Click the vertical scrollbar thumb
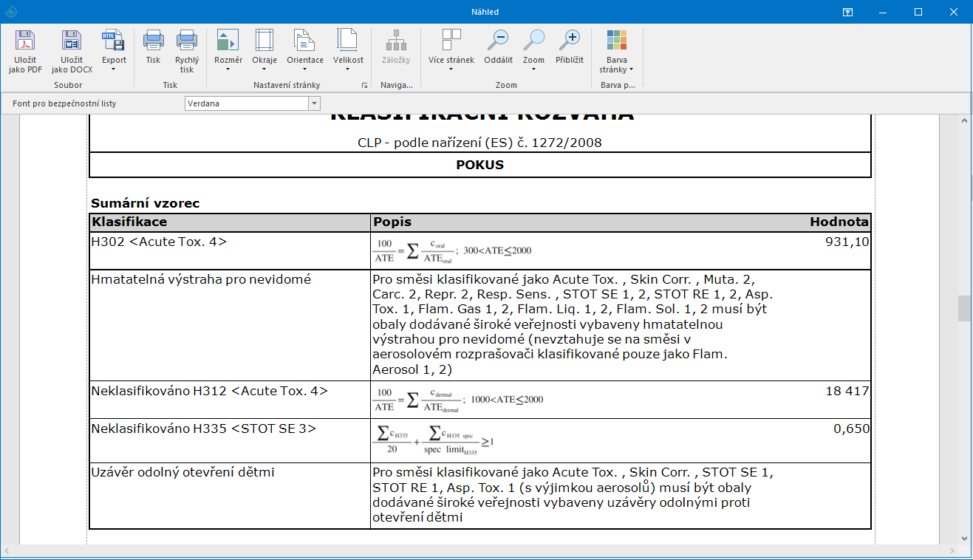Image resolution: width=973 pixels, height=560 pixels. [x=964, y=308]
